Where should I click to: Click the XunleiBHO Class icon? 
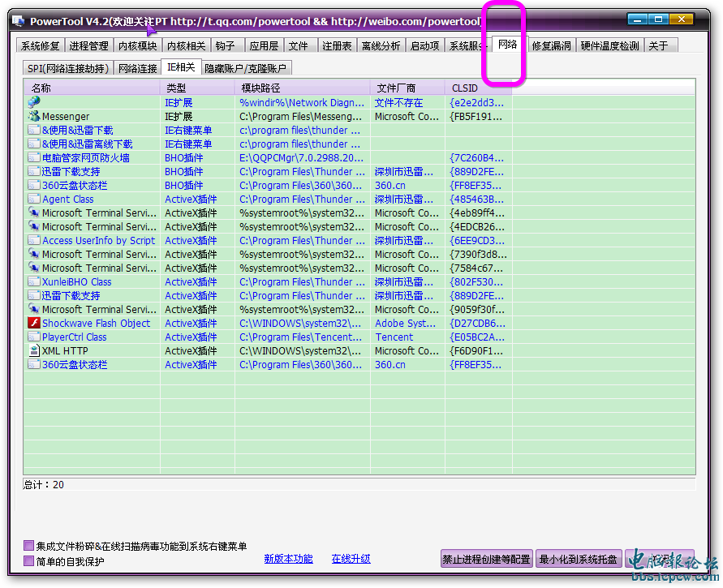coord(33,282)
